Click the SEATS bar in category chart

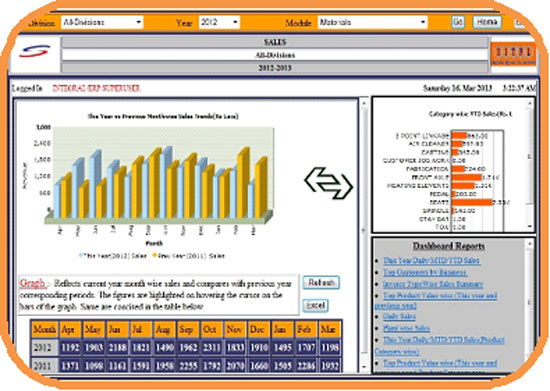472,202
